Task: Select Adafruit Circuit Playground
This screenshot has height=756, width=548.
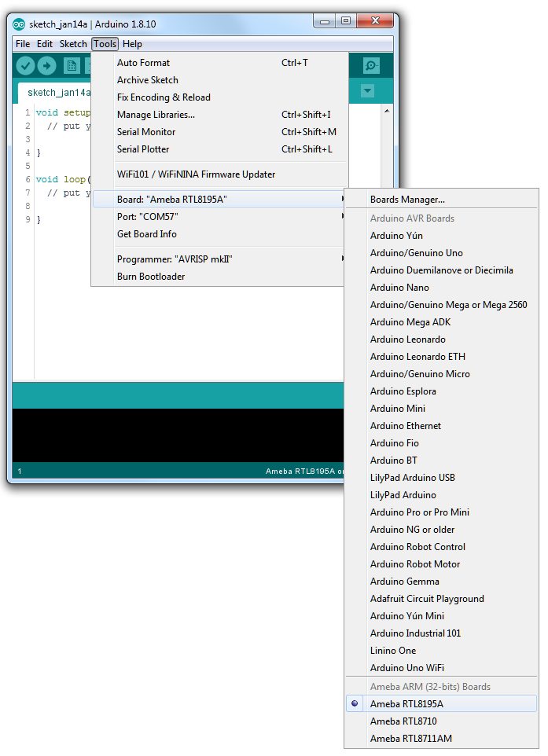Action: [x=441, y=599]
